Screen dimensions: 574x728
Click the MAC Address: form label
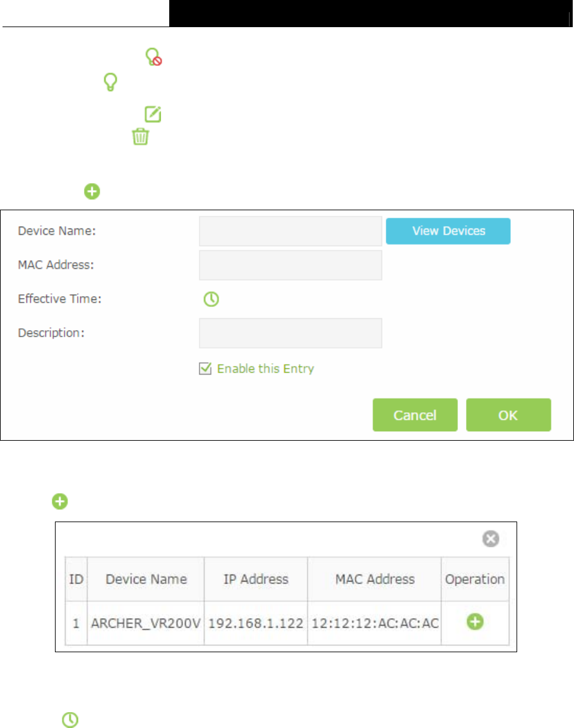pyautogui.click(x=56, y=265)
